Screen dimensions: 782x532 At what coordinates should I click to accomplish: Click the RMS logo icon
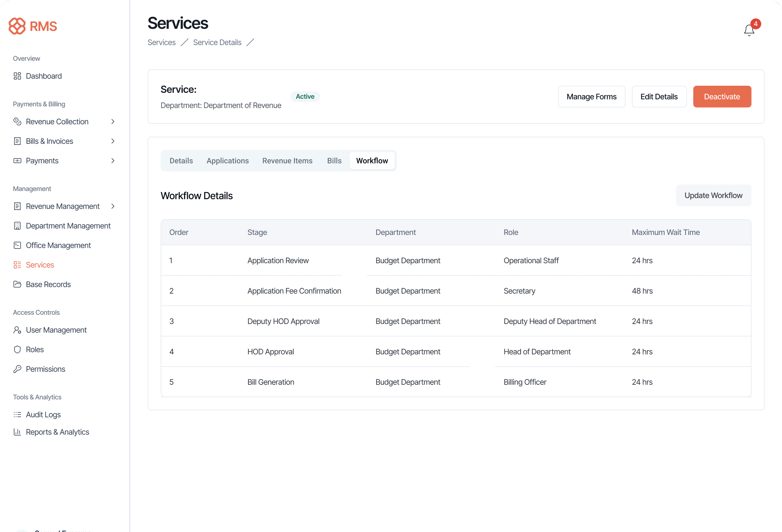[17, 26]
